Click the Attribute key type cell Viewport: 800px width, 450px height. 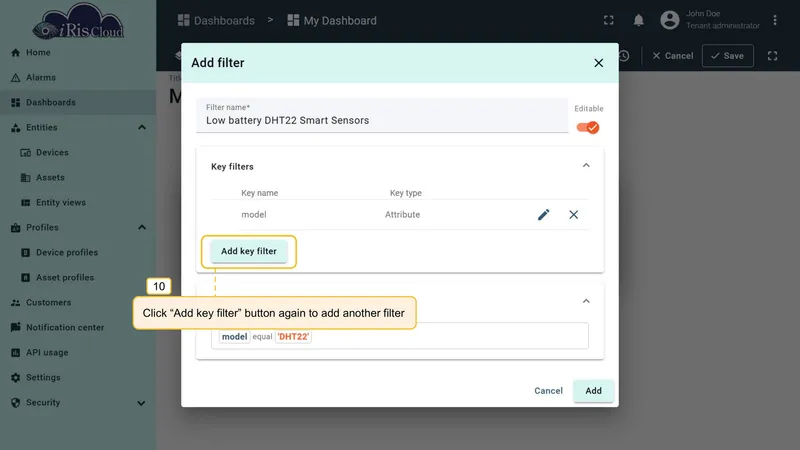(x=403, y=215)
